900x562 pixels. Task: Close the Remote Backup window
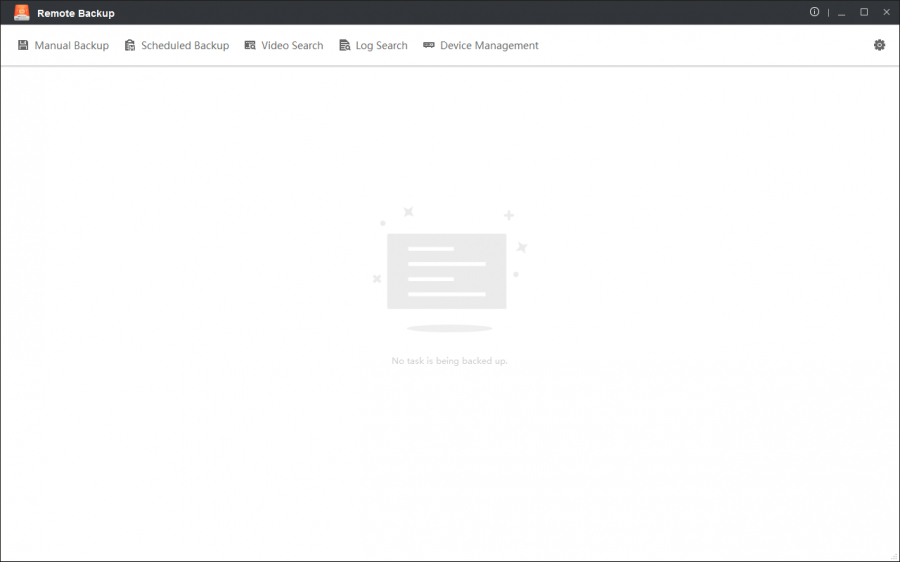click(x=886, y=12)
